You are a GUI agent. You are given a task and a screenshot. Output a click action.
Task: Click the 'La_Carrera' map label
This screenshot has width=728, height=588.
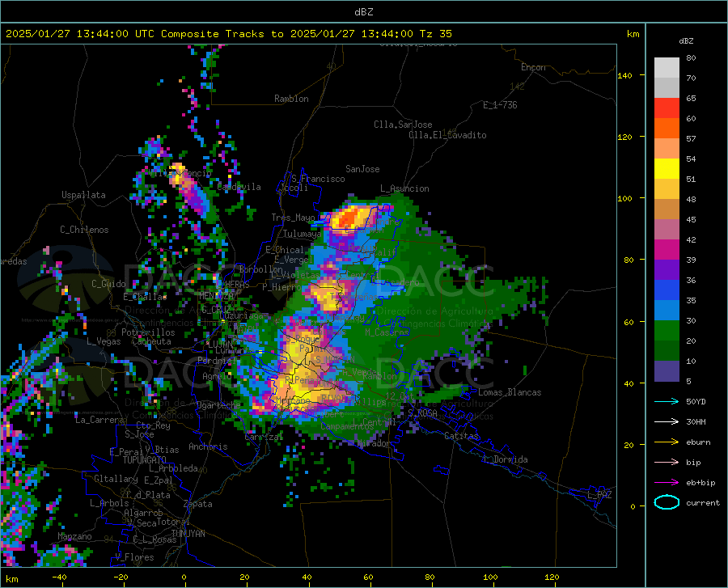pyautogui.click(x=99, y=420)
